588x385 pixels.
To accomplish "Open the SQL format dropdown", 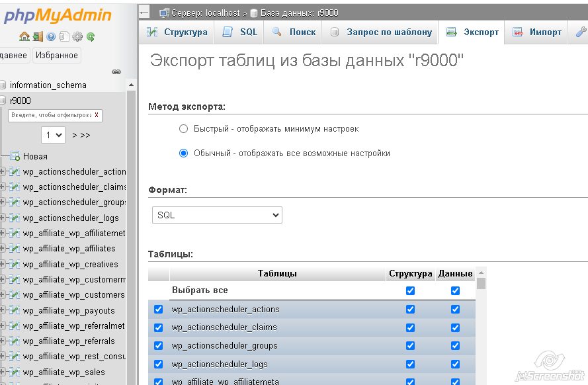I will [x=217, y=215].
